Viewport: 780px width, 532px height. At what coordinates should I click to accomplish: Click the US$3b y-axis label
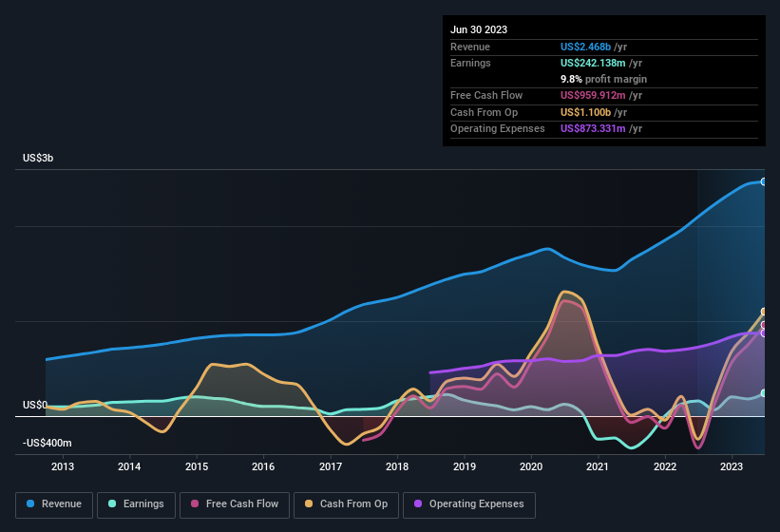(38, 158)
